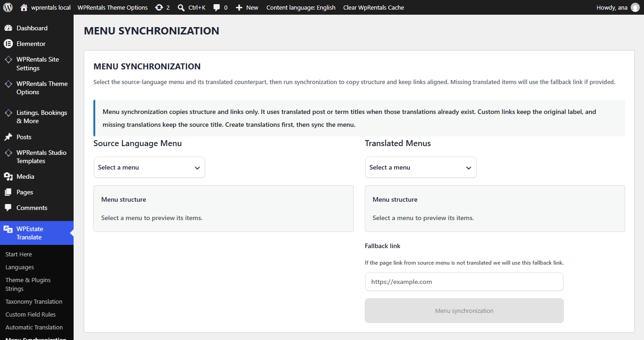
Task: Click the comments bubble icon in admin bar
Action: point(217,7)
